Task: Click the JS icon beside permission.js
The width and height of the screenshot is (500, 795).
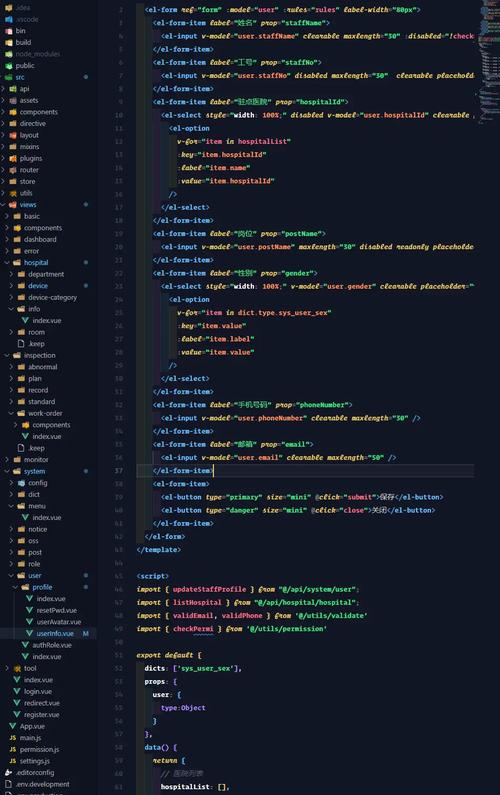Action: coord(13,749)
